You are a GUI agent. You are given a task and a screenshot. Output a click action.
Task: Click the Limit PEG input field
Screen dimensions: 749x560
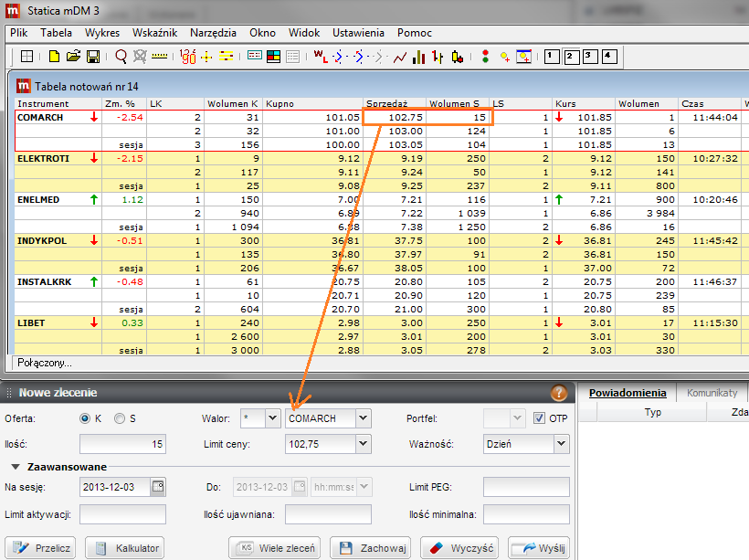click(x=526, y=487)
